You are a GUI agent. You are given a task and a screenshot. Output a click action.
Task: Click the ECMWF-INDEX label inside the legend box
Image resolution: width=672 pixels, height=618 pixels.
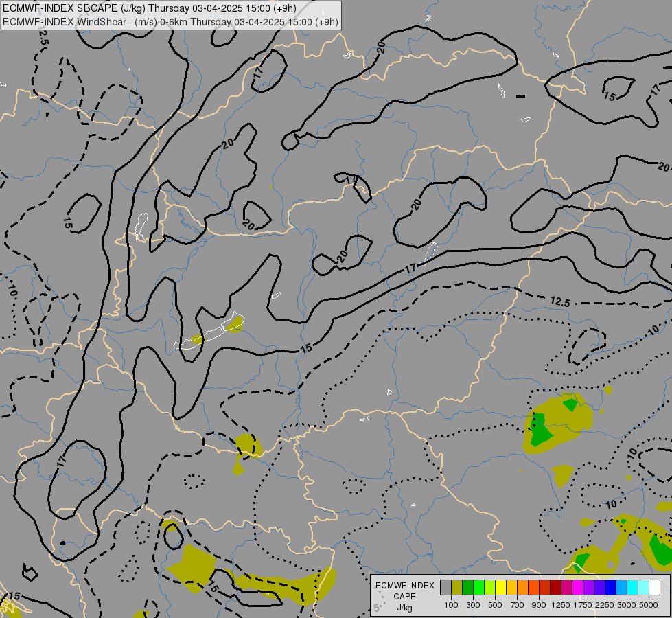click(x=405, y=586)
